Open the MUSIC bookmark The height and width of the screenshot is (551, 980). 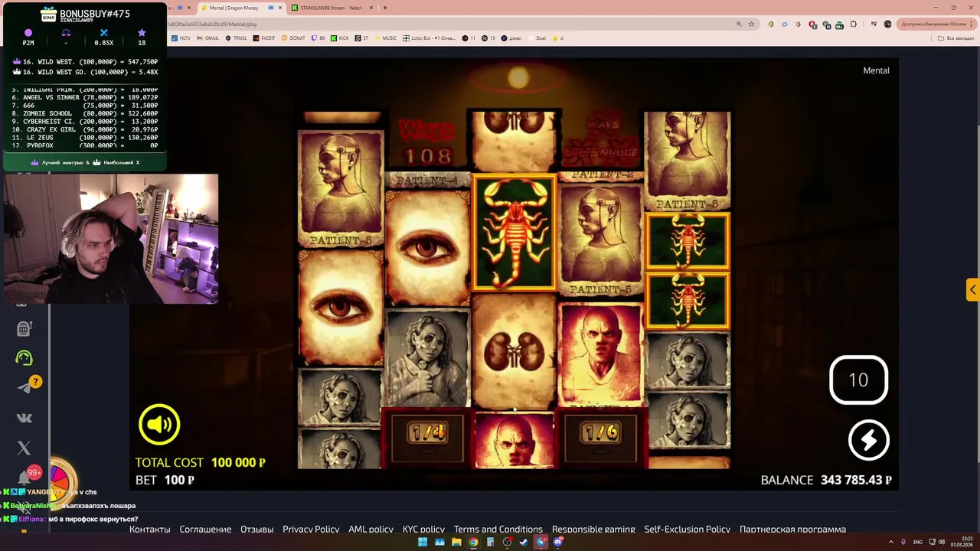pos(386,37)
